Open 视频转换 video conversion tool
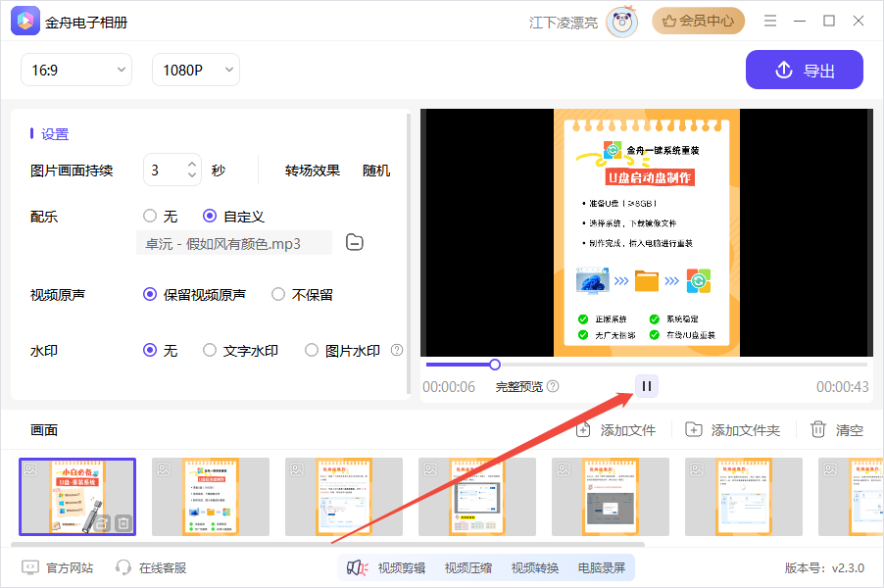 point(534,567)
